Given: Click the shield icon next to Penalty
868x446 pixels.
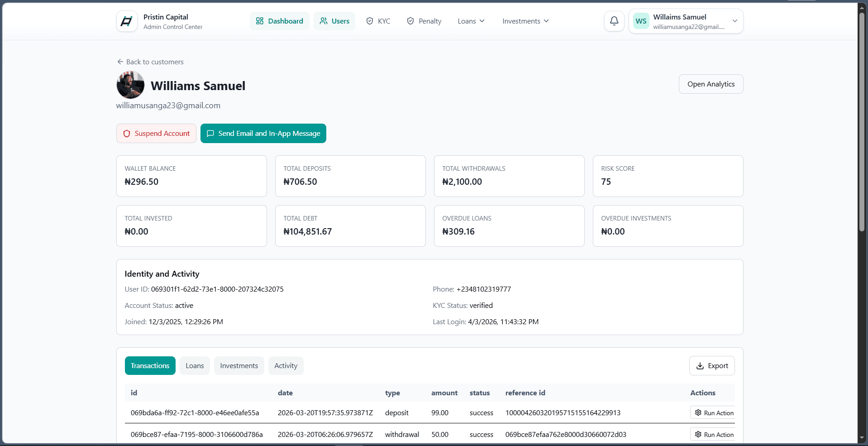Looking at the screenshot, I should [410, 21].
